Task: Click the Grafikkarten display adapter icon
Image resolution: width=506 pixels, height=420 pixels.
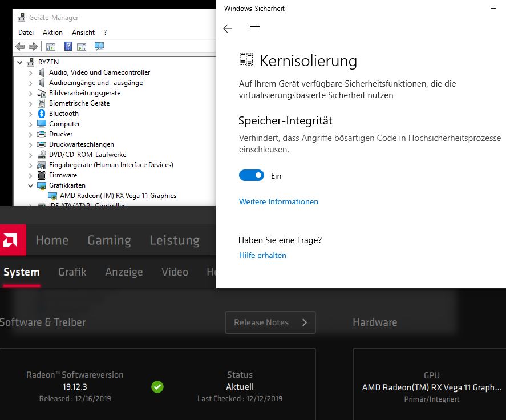Action: coord(42,185)
